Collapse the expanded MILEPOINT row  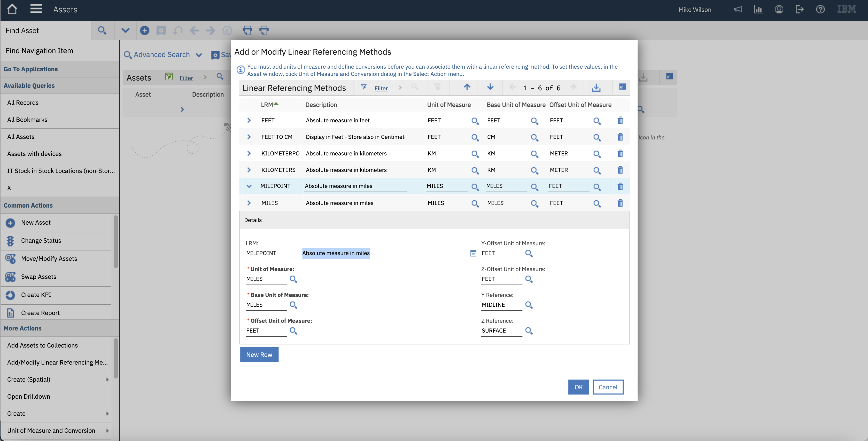tap(249, 186)
